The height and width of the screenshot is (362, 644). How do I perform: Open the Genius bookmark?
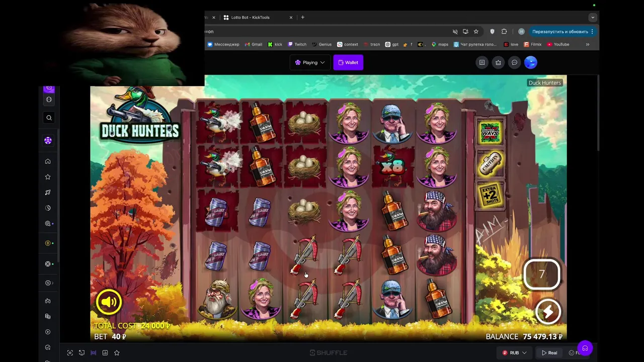pos(321,44)
